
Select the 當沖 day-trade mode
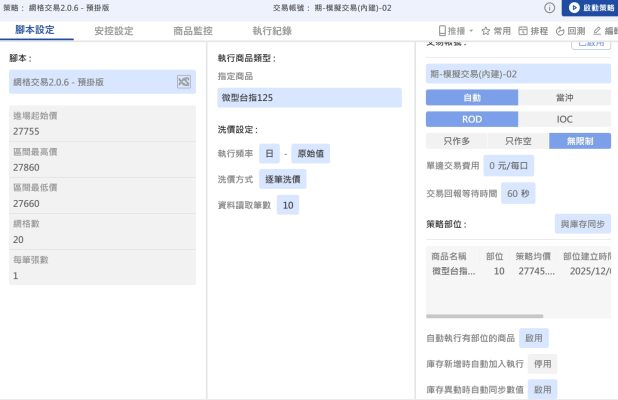[x=564, y=97]
